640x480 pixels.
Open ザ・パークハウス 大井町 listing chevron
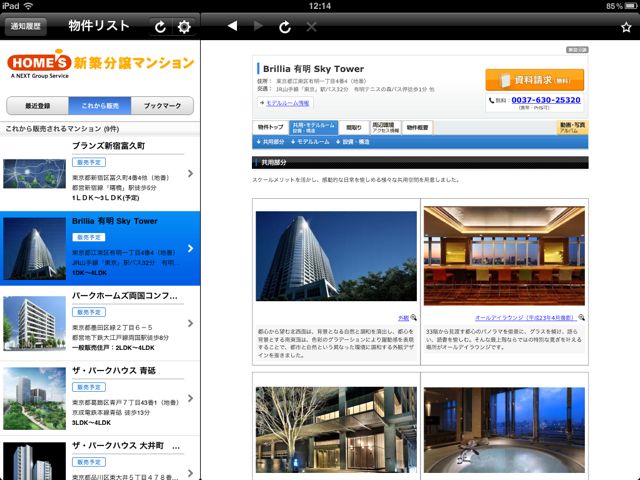pos(191,473)
